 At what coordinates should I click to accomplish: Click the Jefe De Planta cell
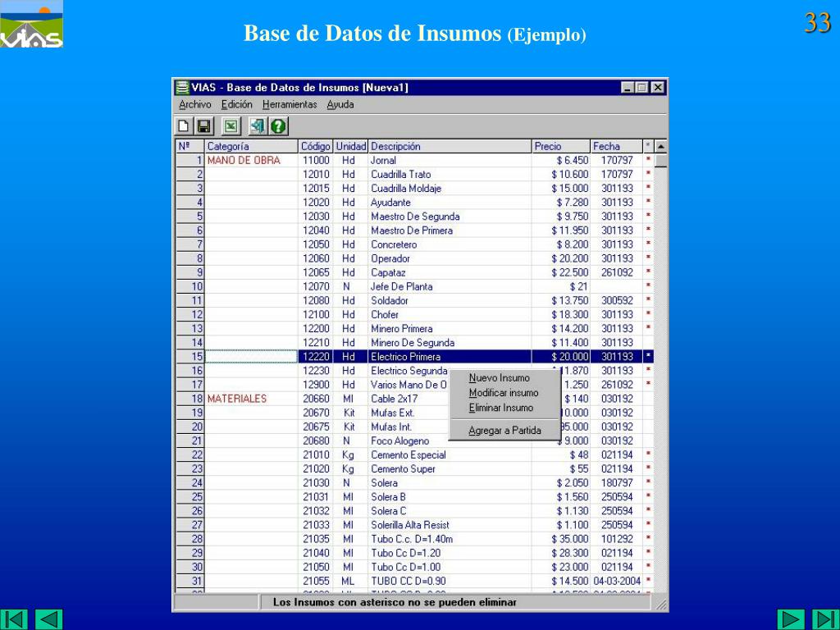[450, 286]
